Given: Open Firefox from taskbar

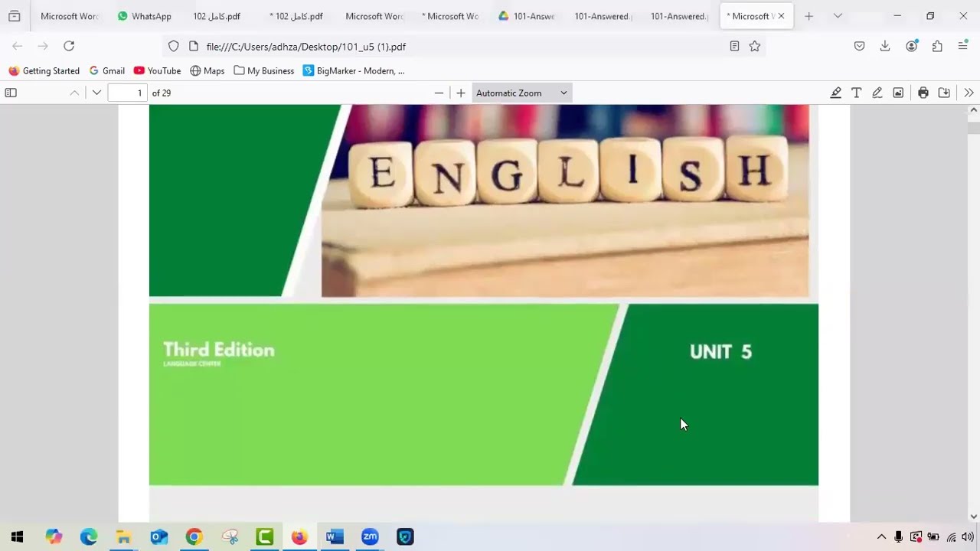Looking at the screenshot, I should pos(299,537).
